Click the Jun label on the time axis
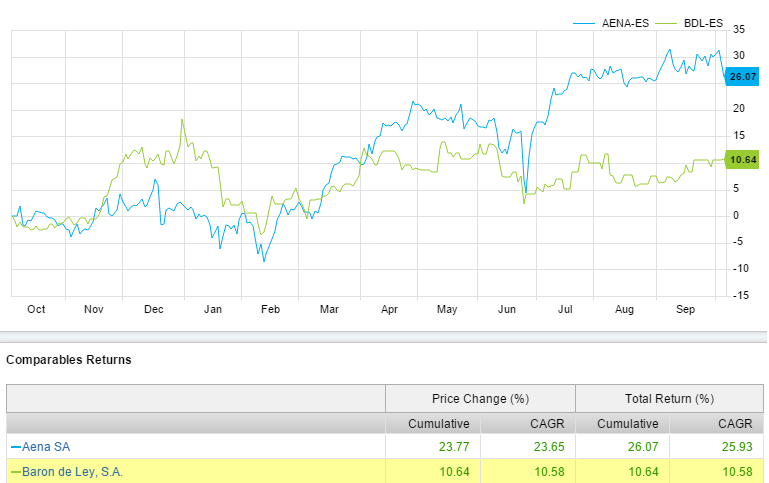This screenshot has height=483, width=769. click(x=506, y=309)
